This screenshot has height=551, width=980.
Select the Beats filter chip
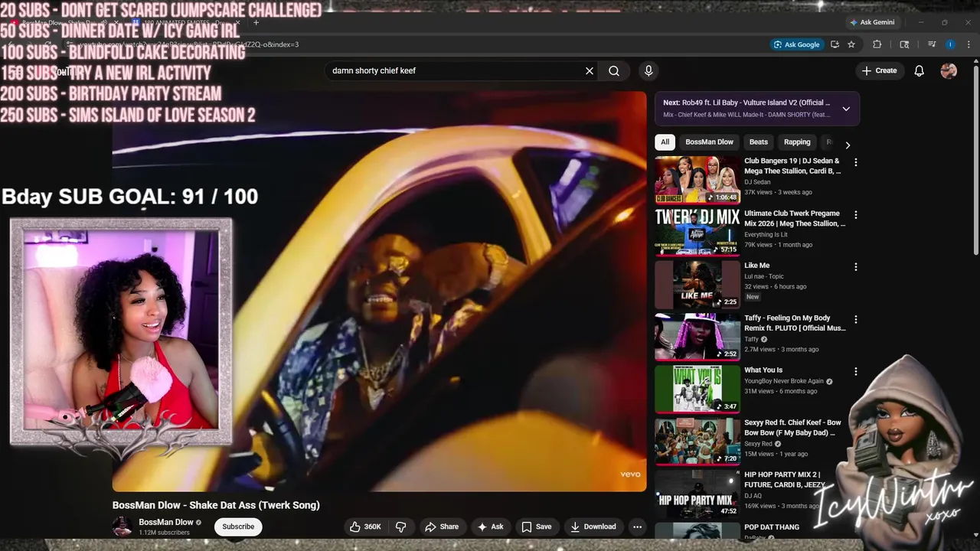[759, 142]
